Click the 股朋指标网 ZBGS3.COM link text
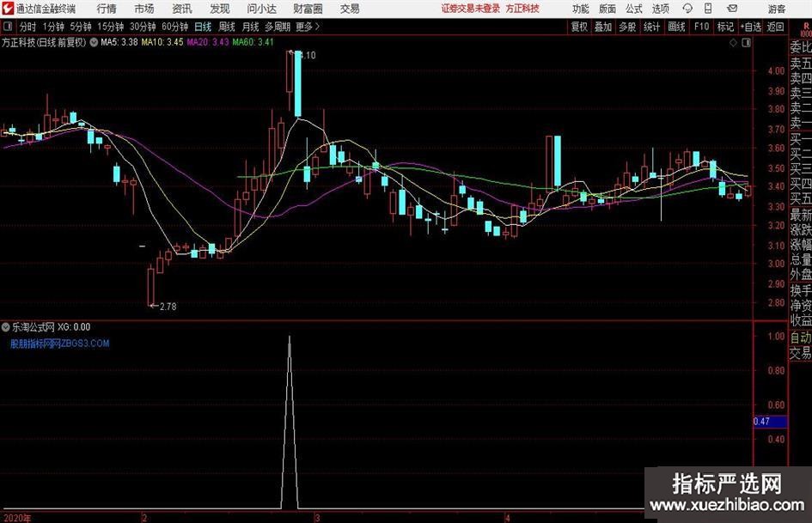Screen dimensions: 812x523 pos(59,344)
